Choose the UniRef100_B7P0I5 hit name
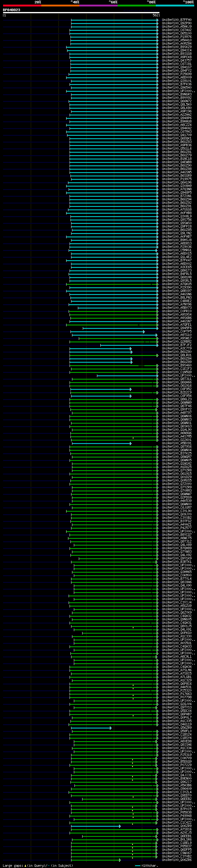The image size is (197, 868). [x=177, y=809]
